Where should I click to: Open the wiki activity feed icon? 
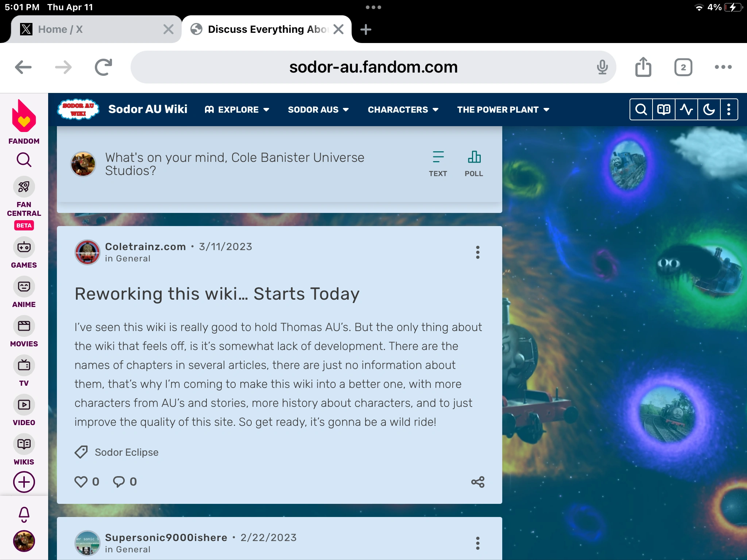pyautogui.click(x=686, y=109)
